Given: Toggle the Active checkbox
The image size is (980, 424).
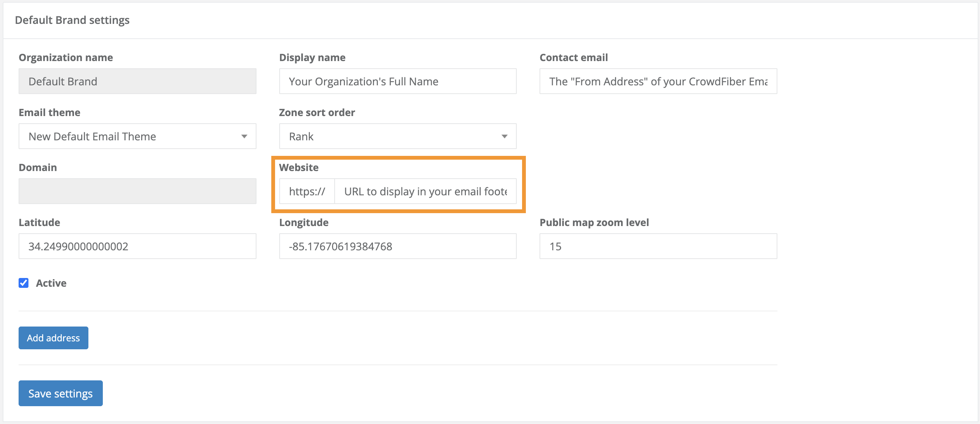Looking at the screenshot, I should point(24,283).
